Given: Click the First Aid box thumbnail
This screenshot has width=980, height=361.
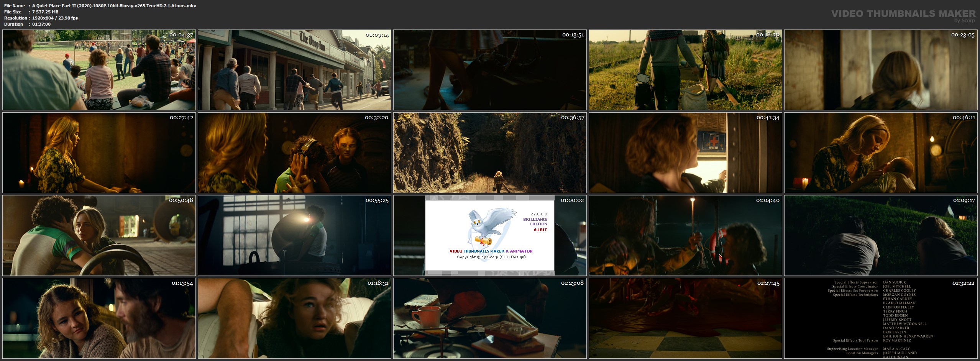Looking at the screenshot, I should [x=685, y=153].
